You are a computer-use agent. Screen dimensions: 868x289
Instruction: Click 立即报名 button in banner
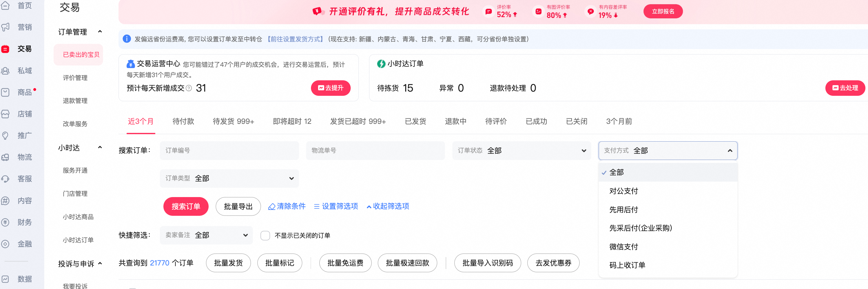663,11
